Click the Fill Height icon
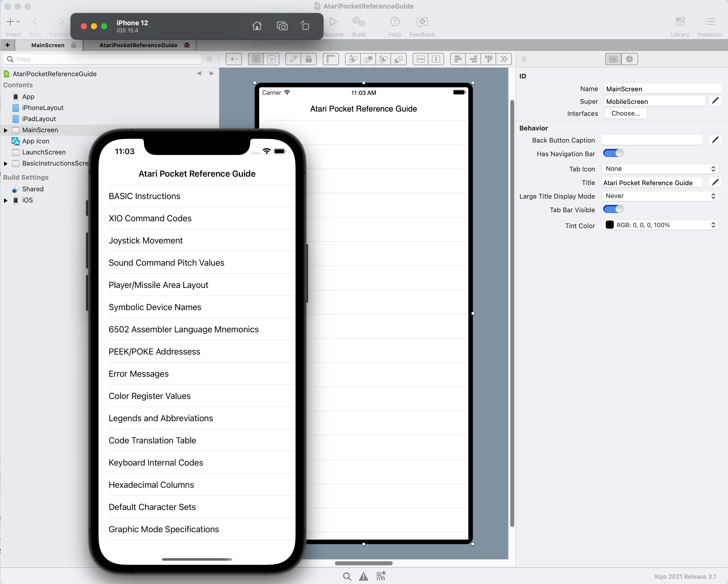The height and width of the screenshot is (584, 728). [x=436, y=59]
